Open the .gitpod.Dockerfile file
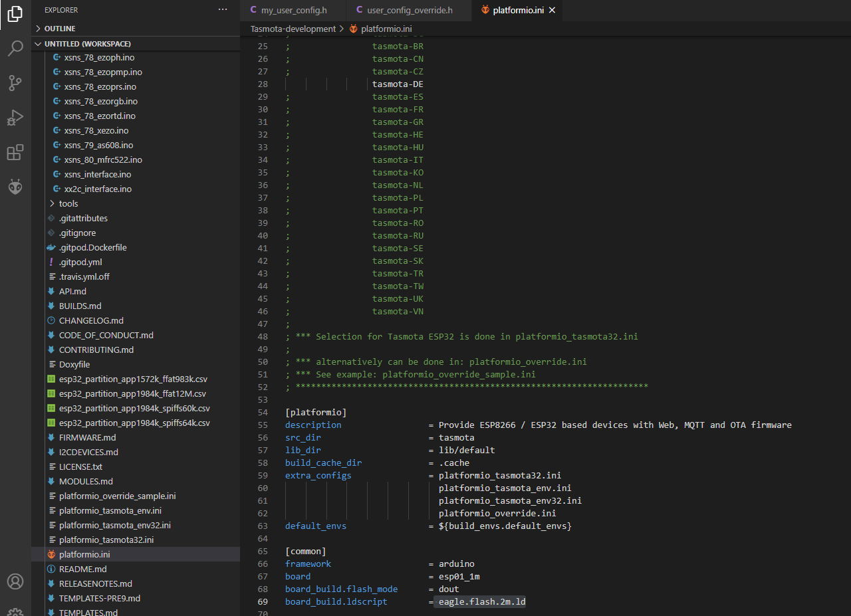851x616 pixels. tap(92, 247)
